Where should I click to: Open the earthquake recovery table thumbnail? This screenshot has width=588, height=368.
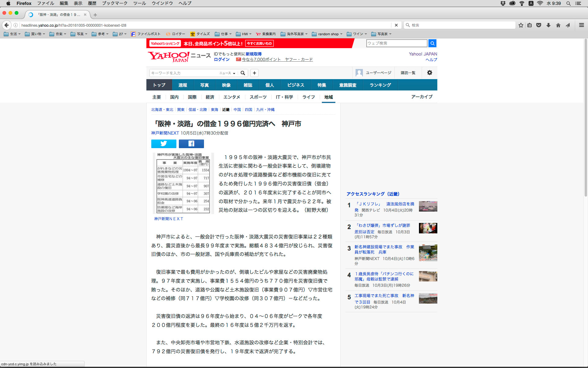183,183
